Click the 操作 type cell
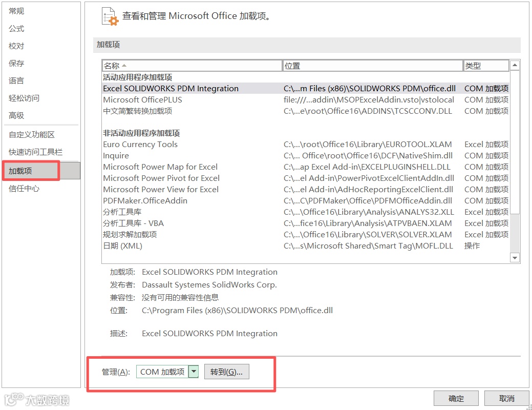The height and width of the screenshot is (410, 532). click(472, 245)
